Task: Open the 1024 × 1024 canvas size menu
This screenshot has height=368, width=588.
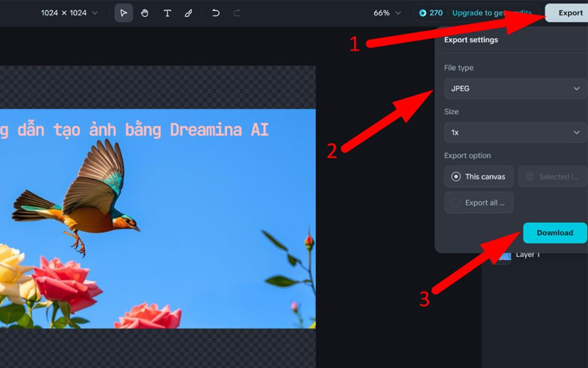Action: 69,13
